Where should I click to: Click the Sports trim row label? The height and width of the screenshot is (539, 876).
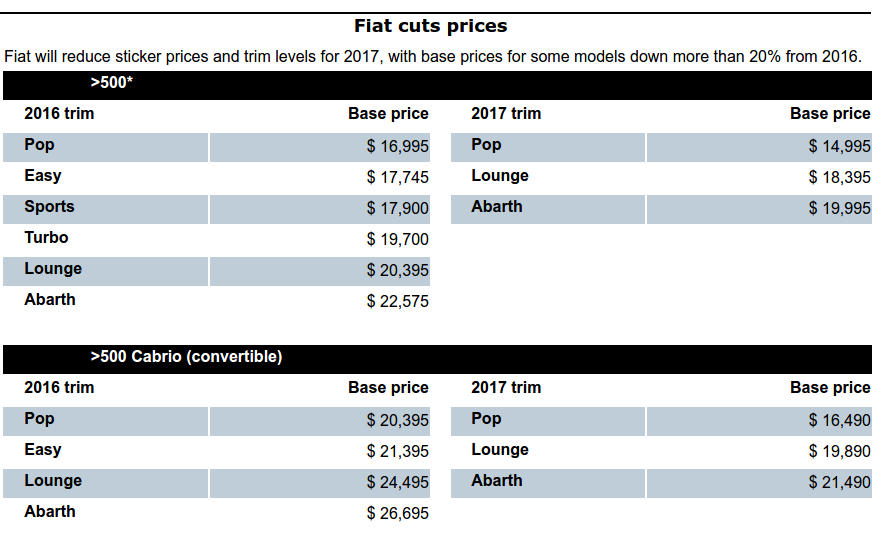[x=49, y=207]
